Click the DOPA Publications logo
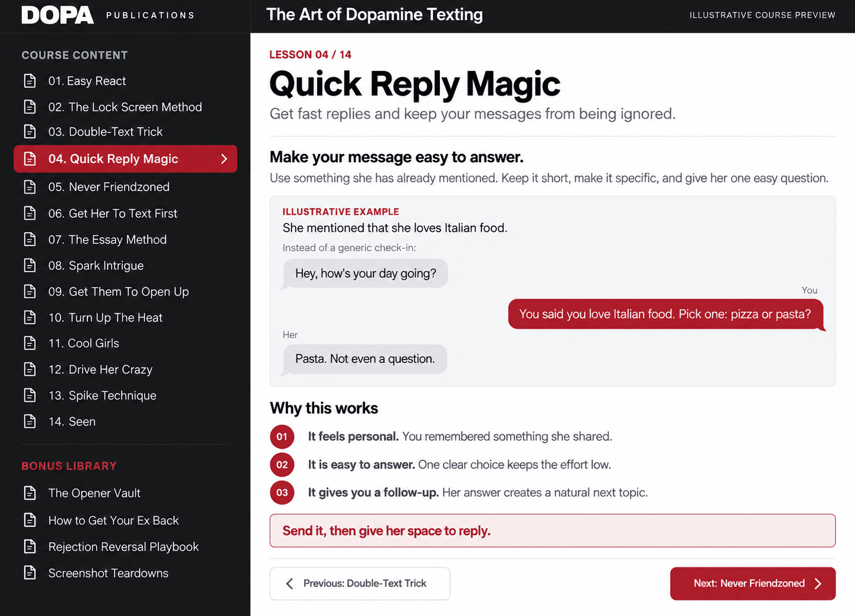This screenshot has width=855, height=616. pyautogui.click(x=108, y=15)
